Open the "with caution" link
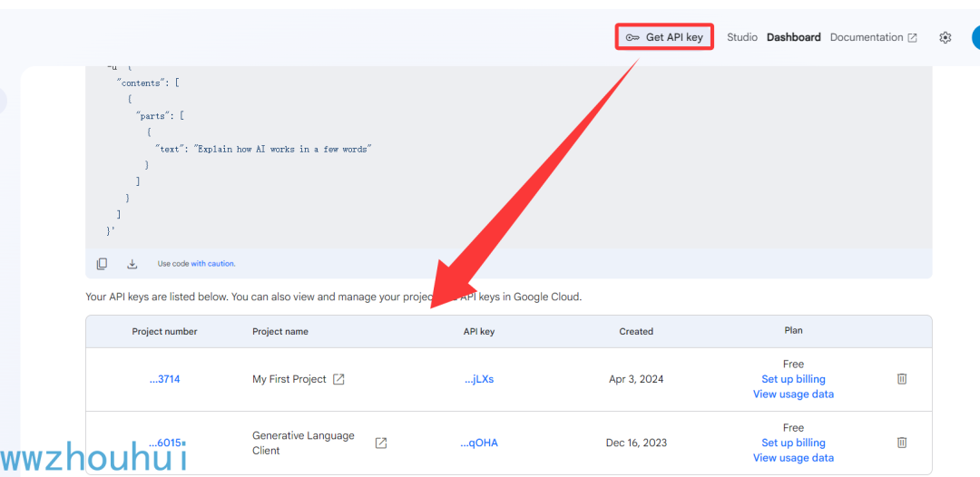 212,264
